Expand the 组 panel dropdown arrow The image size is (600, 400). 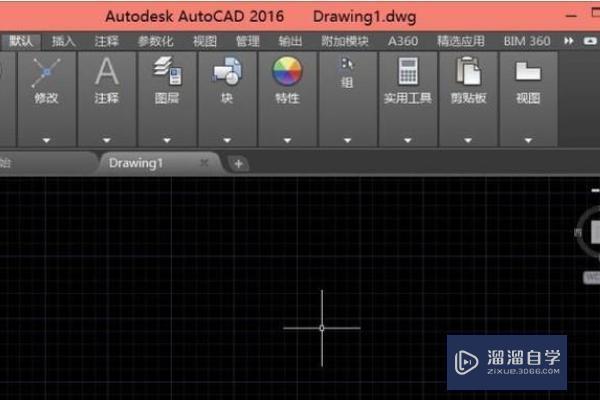[x=347, y=140]
